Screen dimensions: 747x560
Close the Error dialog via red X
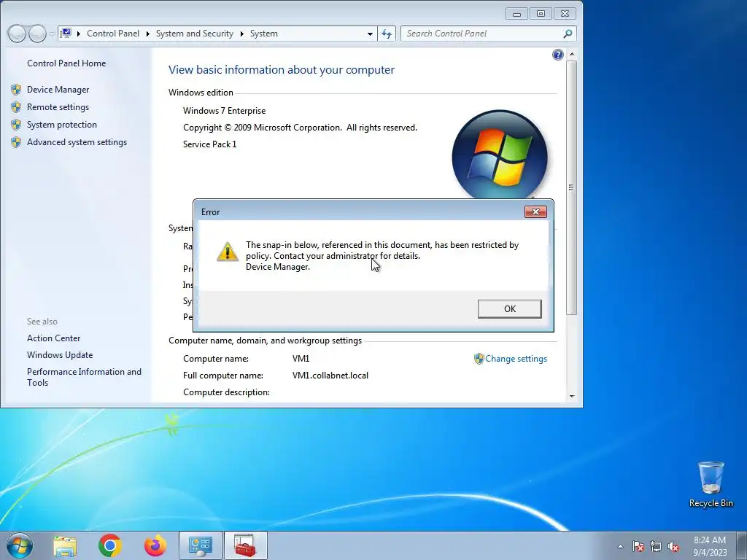coord(535,212)
